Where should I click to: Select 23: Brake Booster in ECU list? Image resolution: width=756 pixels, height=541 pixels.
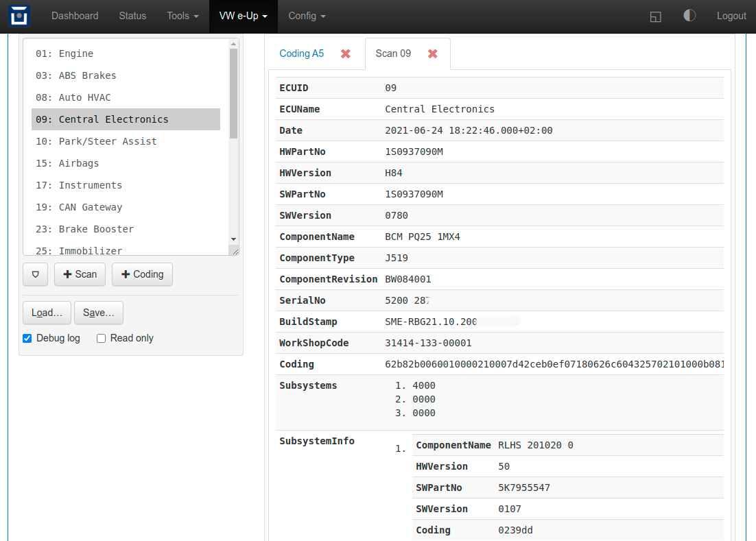pyautogui.click(x=126, y=229)
